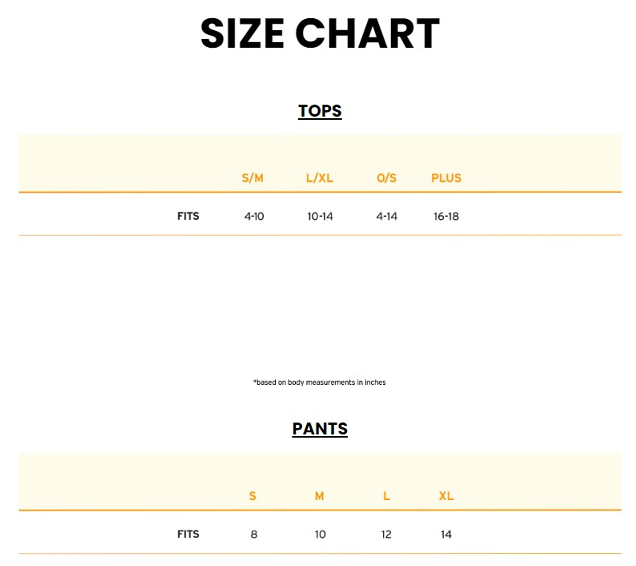This screenshot has height=566, width=636.
Task: Choose the PLUS column header in Tops
Action: 446,178
